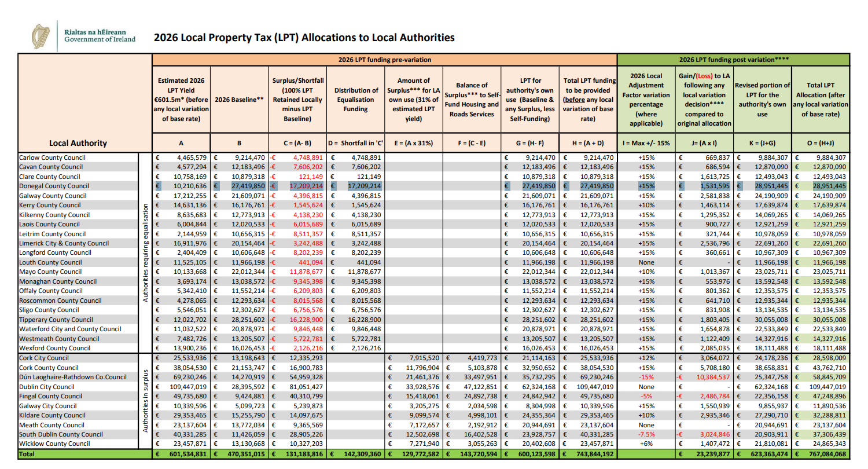
Task: Select the "C = (A- B)" formula header
Action: [x=297, y=143]
